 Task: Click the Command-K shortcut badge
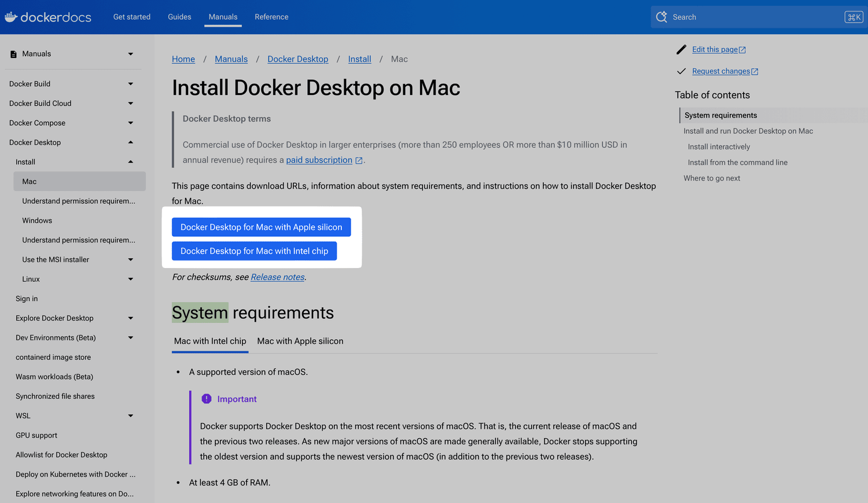(854, 17)
